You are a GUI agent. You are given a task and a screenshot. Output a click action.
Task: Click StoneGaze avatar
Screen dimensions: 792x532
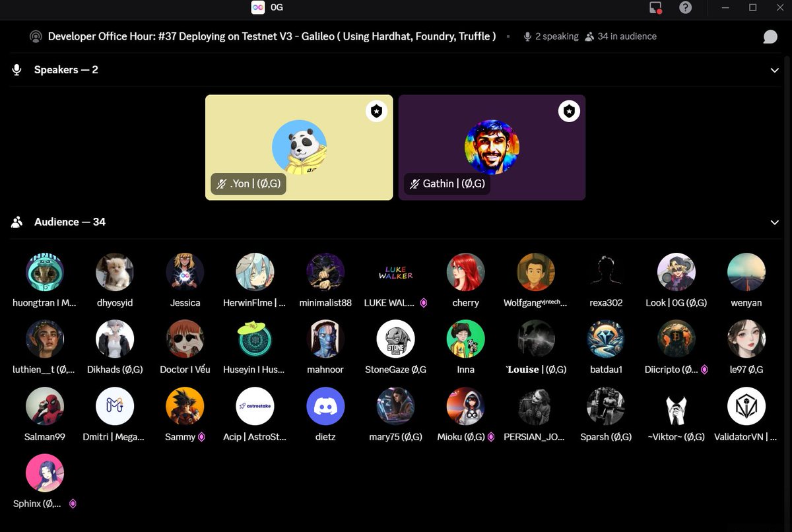pyautogui.click(x=395, y=339)
